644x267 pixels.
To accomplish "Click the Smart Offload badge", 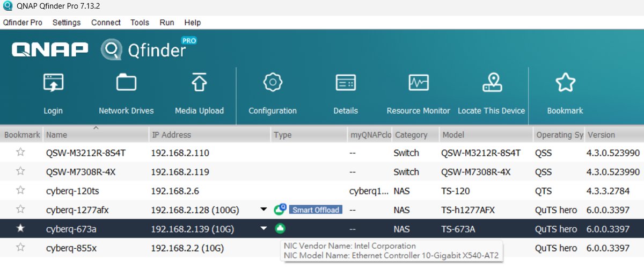I will 316,210.
